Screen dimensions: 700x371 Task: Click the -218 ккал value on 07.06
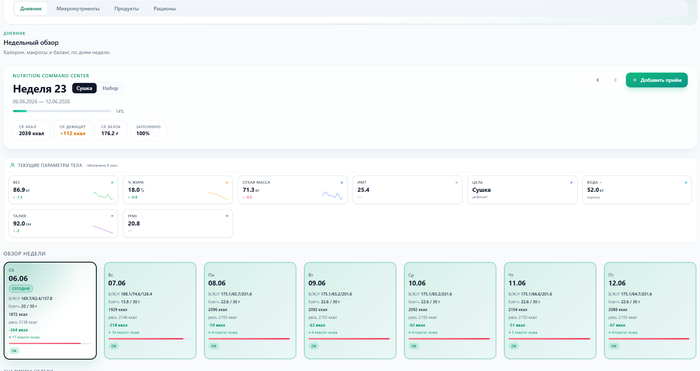[x=118, y=325]
